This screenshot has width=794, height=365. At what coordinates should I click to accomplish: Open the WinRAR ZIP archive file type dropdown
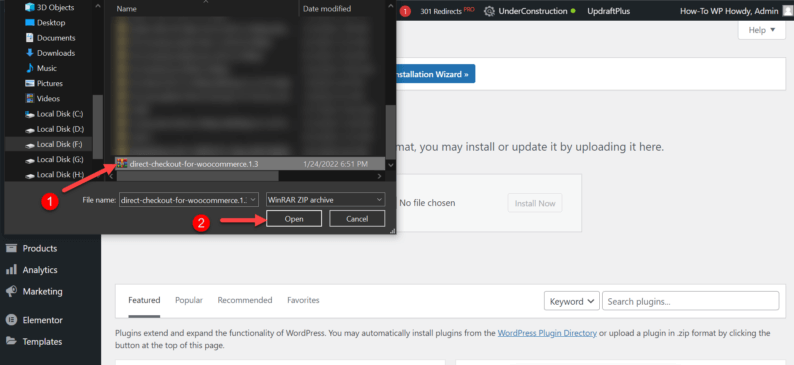325,200
